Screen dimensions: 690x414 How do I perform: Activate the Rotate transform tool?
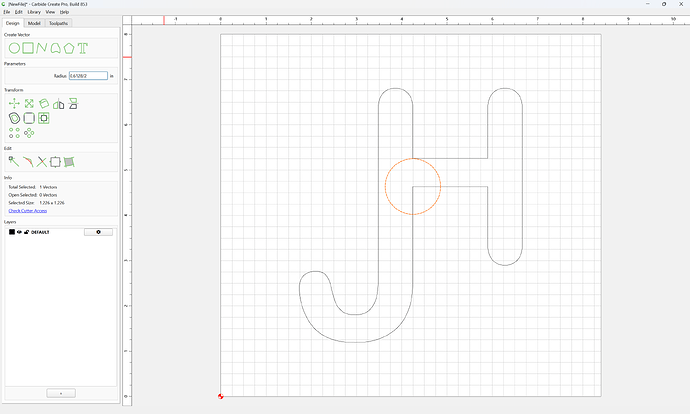tap(44, 103)
